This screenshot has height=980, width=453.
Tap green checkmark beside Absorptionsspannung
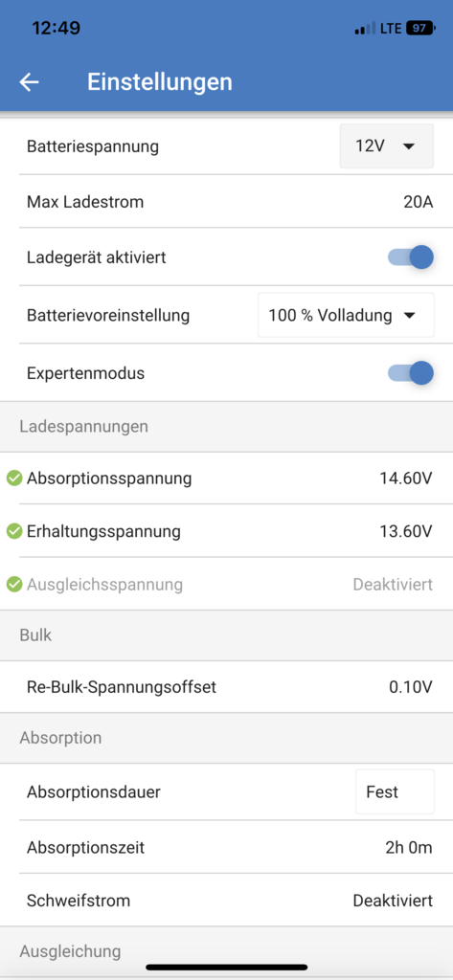coord(14,479)
